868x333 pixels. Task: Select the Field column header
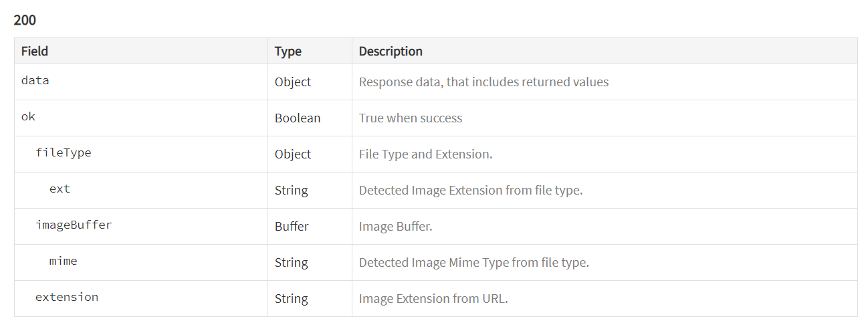35,51
